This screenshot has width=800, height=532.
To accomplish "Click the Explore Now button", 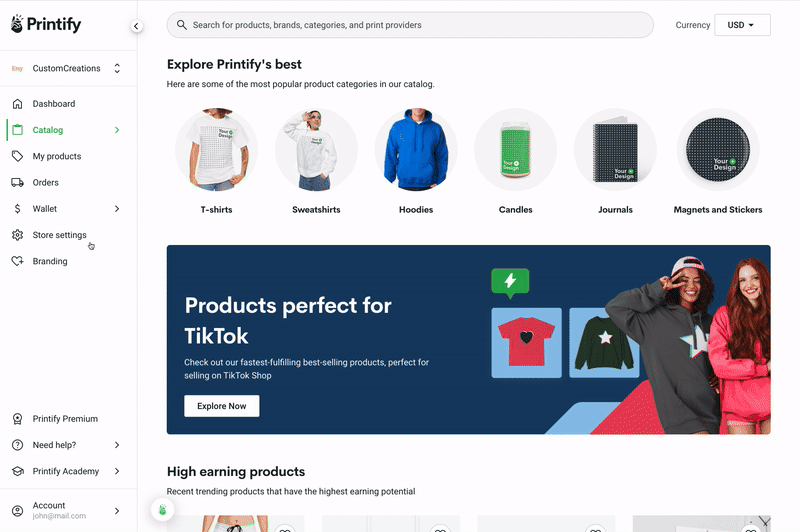I will point(221,406).
